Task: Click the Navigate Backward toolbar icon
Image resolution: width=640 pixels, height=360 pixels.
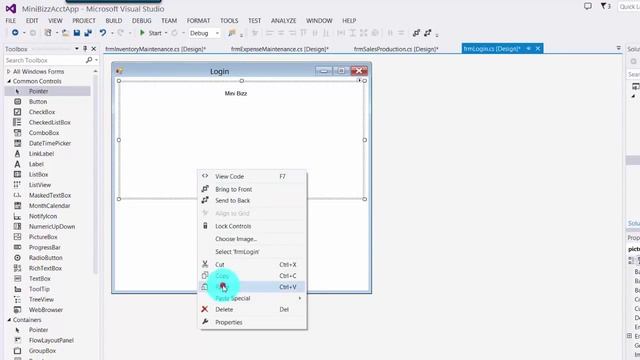Action: point(15,33)
